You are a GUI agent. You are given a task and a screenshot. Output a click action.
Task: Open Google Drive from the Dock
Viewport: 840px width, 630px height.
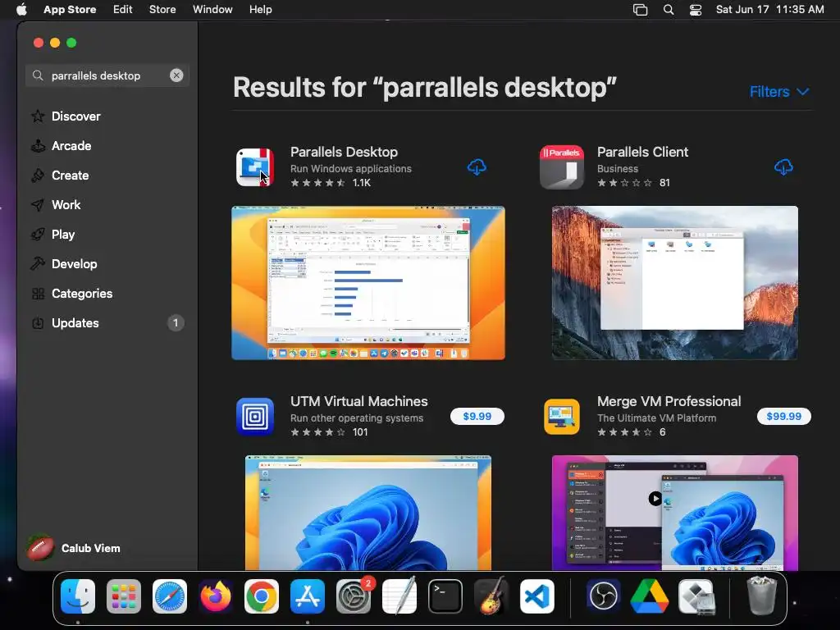tap(650, 596)
